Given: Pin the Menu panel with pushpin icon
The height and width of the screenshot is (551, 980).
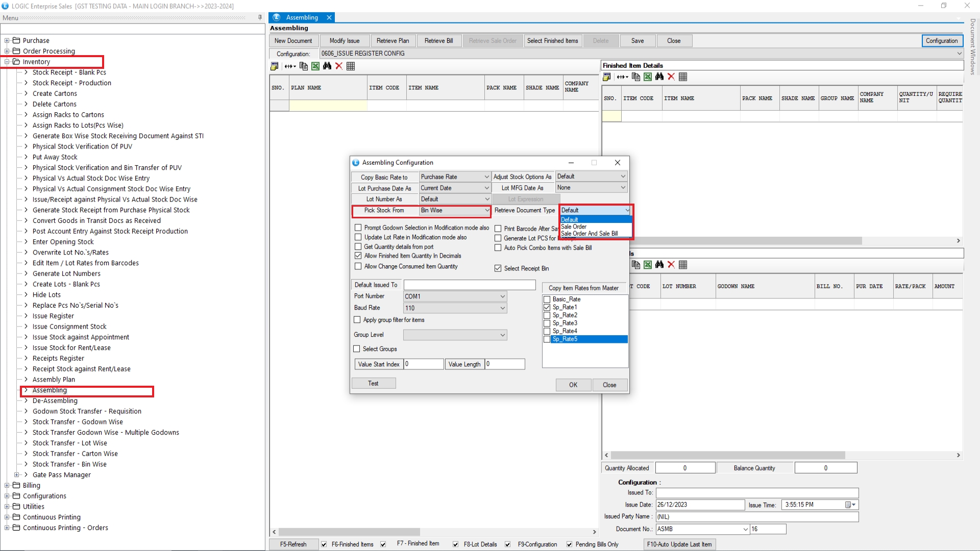Looking at the screenshot, I should tap(260, 18).
